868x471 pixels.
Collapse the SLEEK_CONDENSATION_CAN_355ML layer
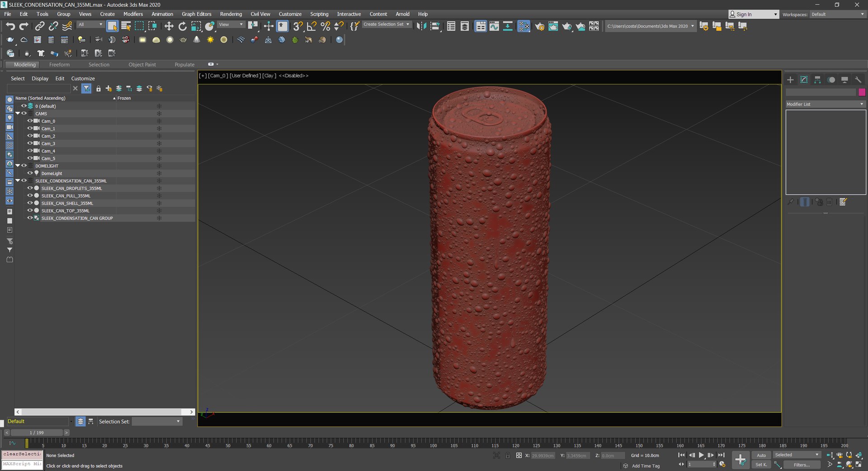(18, 181)
